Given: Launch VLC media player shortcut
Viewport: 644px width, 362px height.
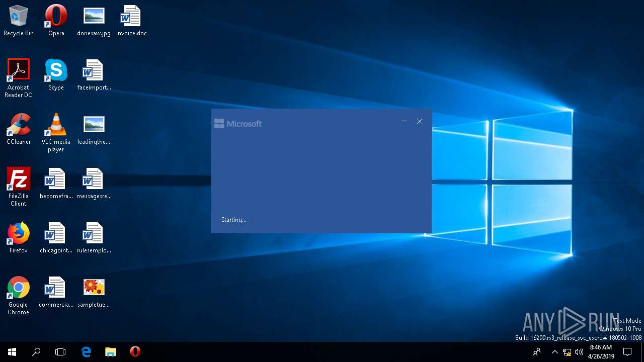Looking at the screenshot, I should pyautogui.click(x=56, y=133).
